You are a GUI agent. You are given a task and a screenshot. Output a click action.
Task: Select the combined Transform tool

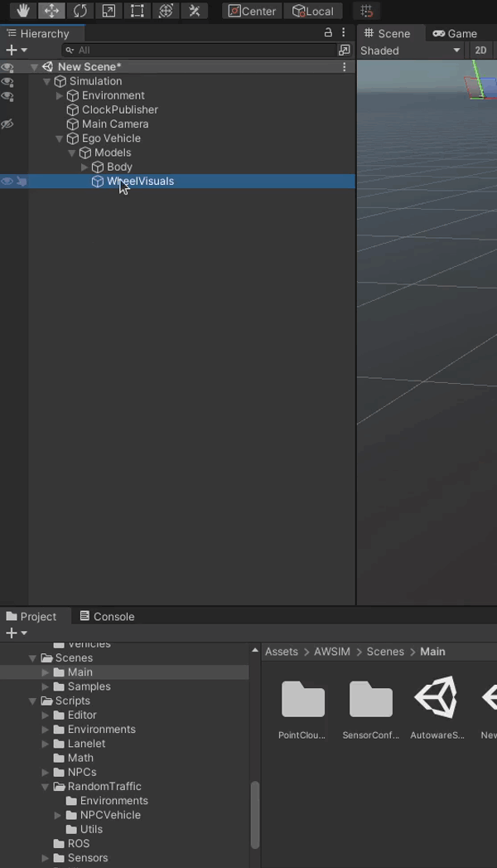(x=166, y=11)
